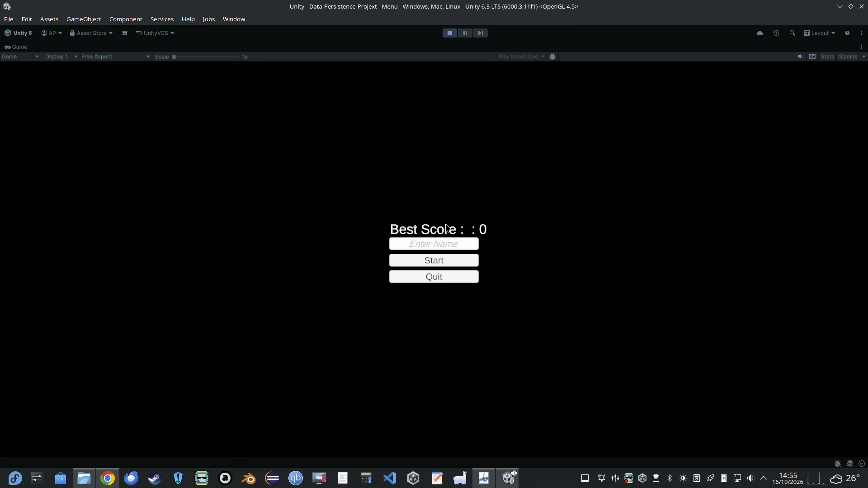
Task: Open the help question mark icon
Action: click(x=847, y=33)
